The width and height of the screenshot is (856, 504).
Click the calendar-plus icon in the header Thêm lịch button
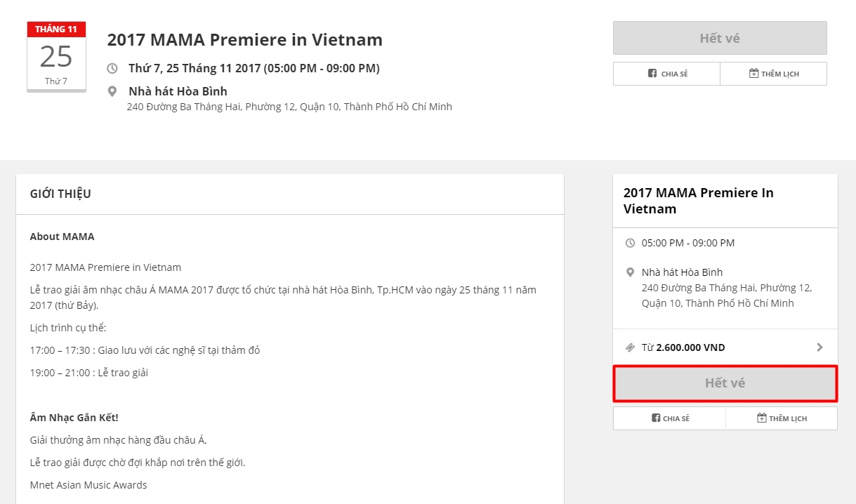tap(754, 74)
